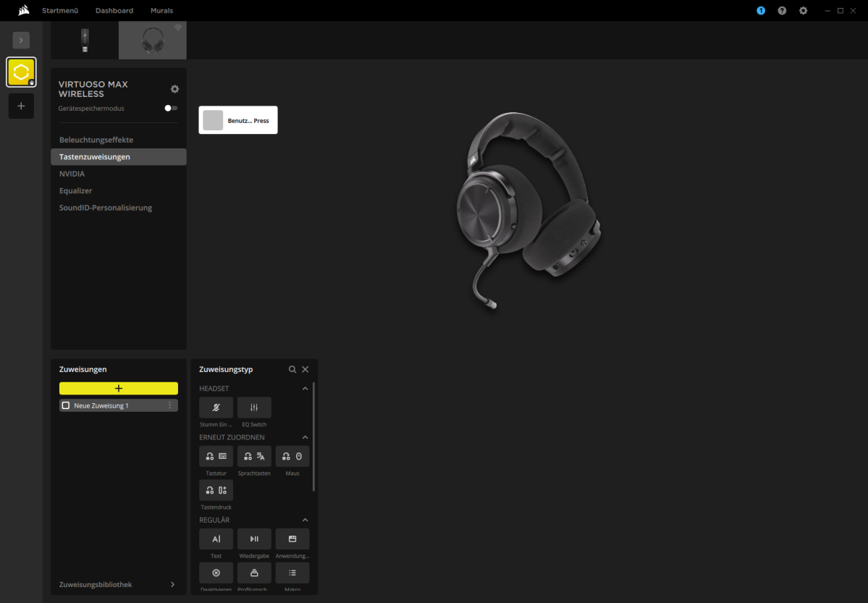Collapse the HEADSET section

coord(305,389)
